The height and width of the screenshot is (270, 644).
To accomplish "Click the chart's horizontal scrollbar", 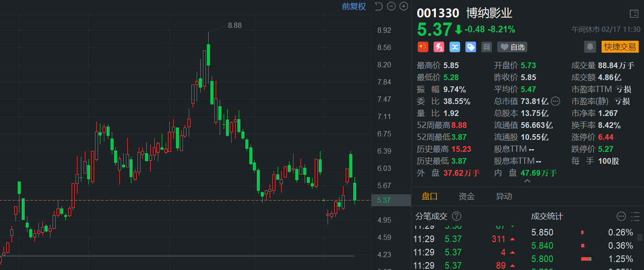I will (177, 256).
